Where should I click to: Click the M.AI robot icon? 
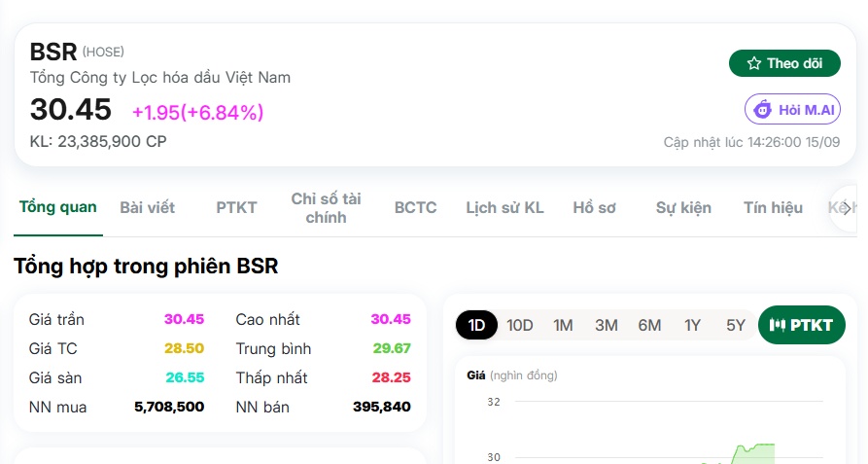click(763, 109)
